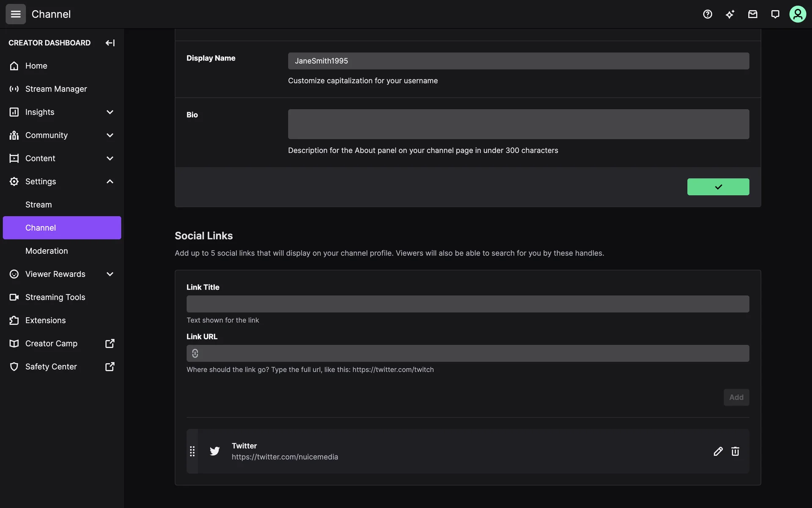The height and width of the screenshot is (508, 812).
Task: Open the user profile avatar
Action: coord(797,14)
